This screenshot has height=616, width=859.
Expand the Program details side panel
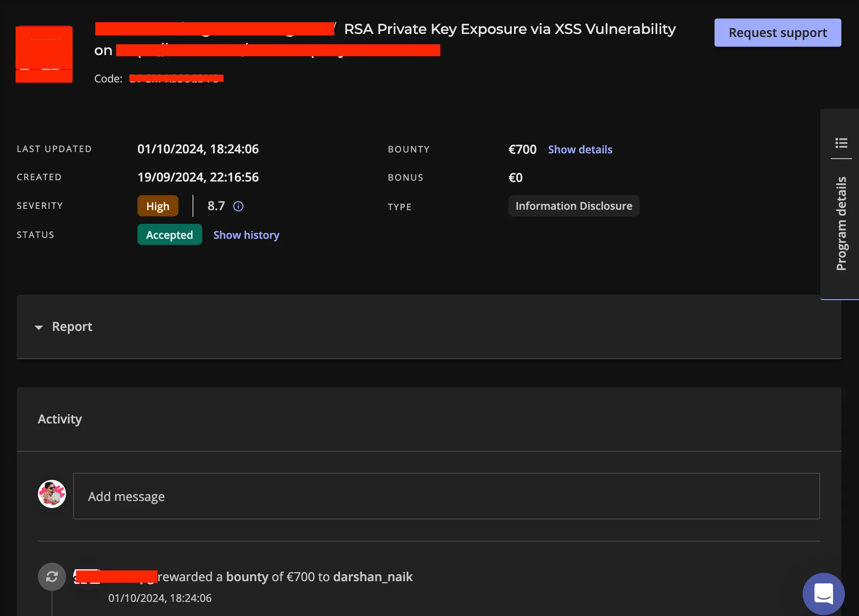tap(841, 223)
